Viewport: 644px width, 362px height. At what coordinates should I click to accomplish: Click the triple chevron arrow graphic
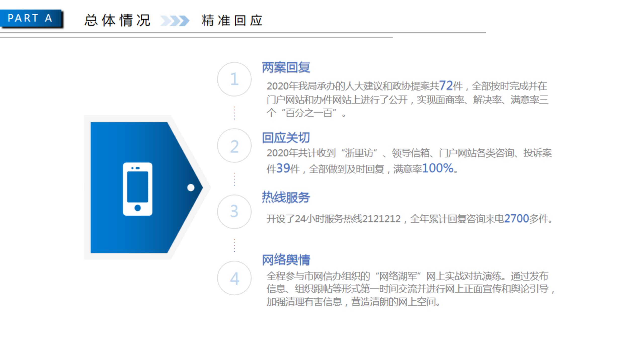click(x=175, y=21)
